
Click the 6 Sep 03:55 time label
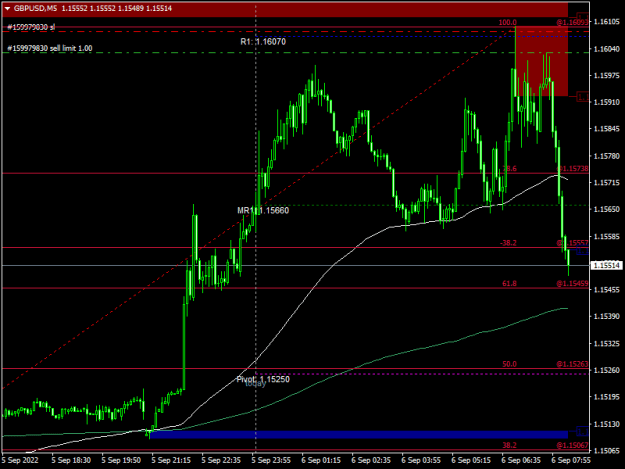pos(421,460)
